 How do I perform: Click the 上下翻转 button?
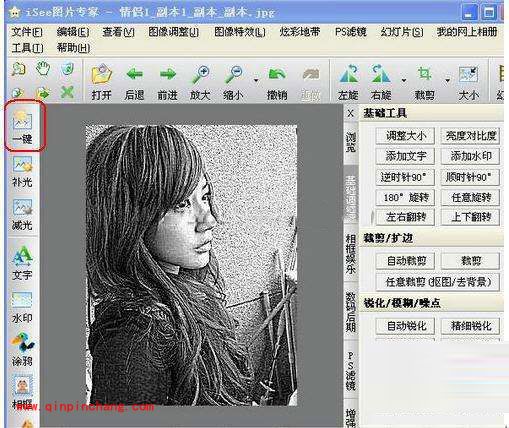coord(470,217)
